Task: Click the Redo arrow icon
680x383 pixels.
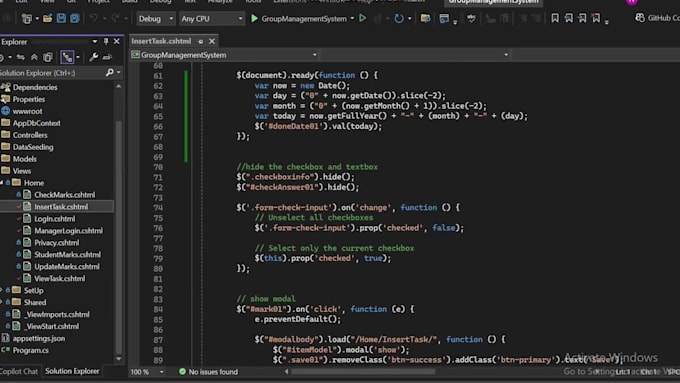Action: [115, 18]
